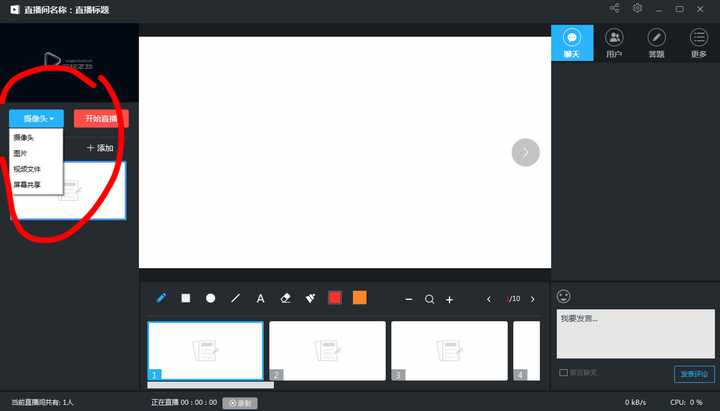
Task: Click the + 添加 add button
Action: [100, 148]
